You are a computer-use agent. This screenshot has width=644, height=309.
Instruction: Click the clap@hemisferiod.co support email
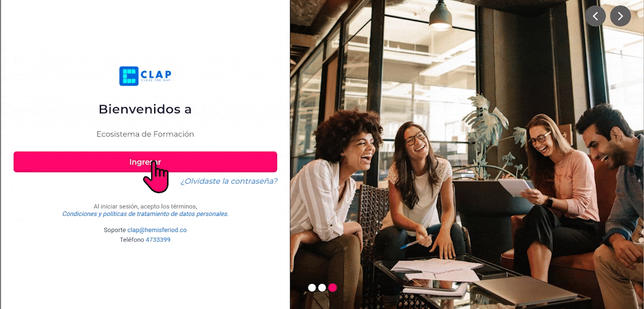point(157,230)
